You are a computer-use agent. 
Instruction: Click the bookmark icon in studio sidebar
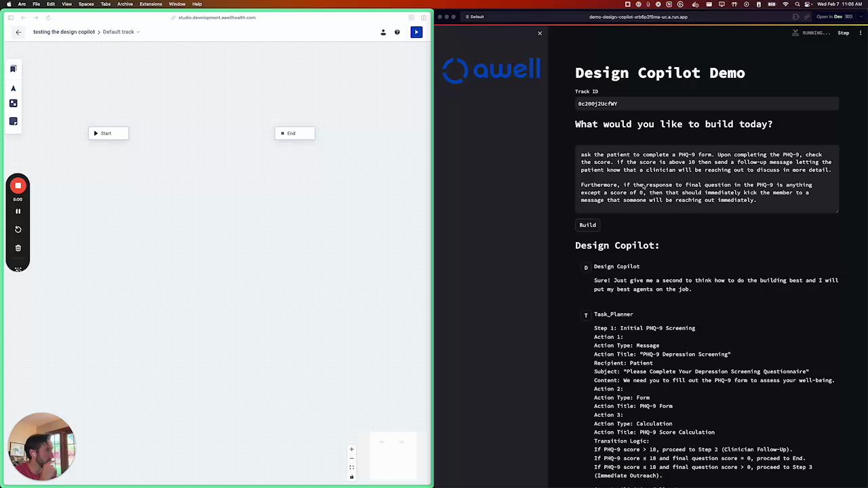point(13,69)
